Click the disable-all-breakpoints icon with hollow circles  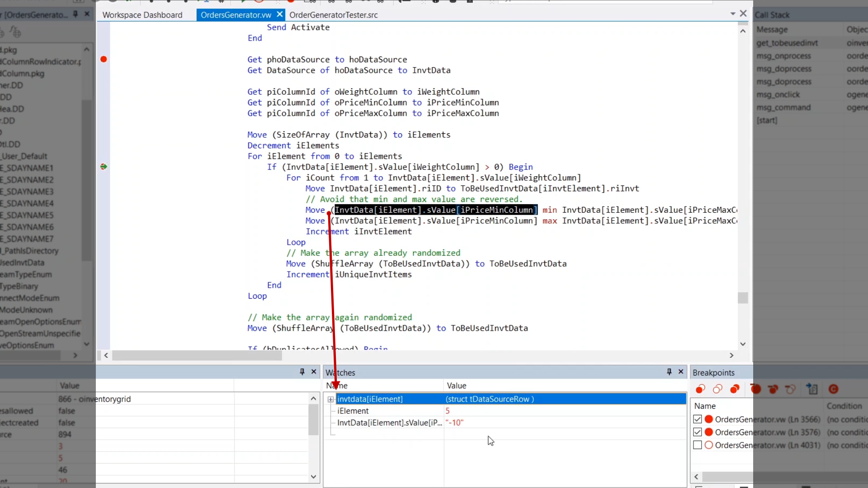click(717, 389)
